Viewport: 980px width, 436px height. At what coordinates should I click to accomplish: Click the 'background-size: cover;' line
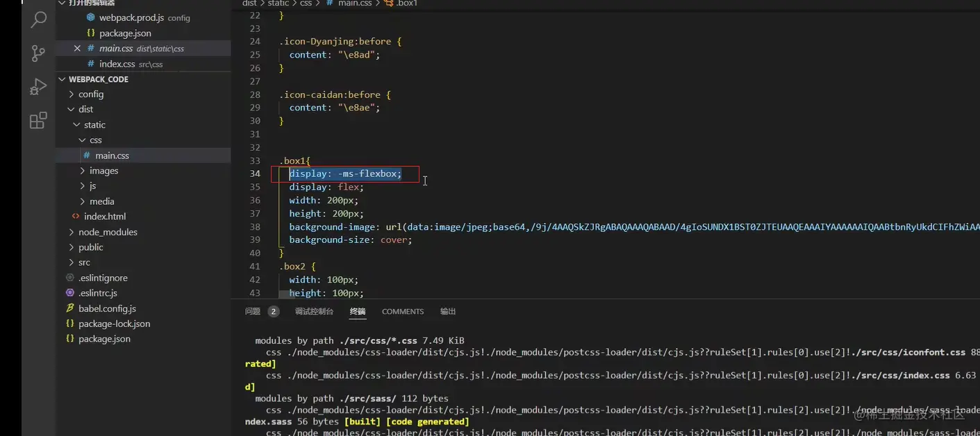(x=351, y=240)
